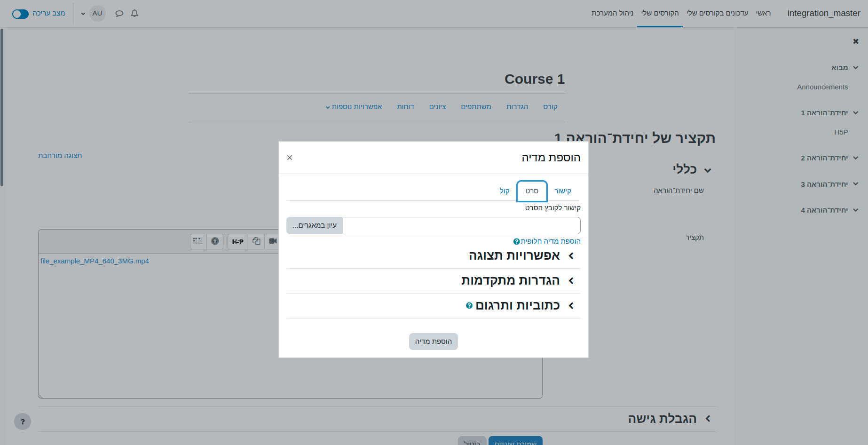
Task: Open Announcements in course index
Action: click(822, 87)
